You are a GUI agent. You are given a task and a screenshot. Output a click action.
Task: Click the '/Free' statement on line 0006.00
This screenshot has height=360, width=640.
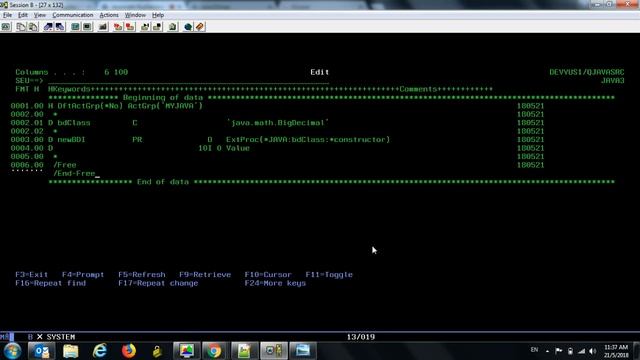tap(64, 165)
